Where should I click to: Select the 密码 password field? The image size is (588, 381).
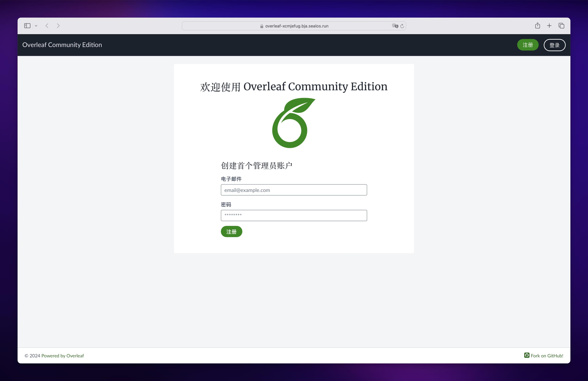pyautogui.click(x=293, y=215)
